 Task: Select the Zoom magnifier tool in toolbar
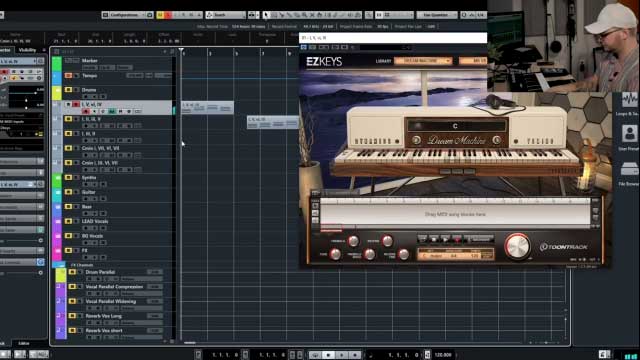[x=304, y=15]
